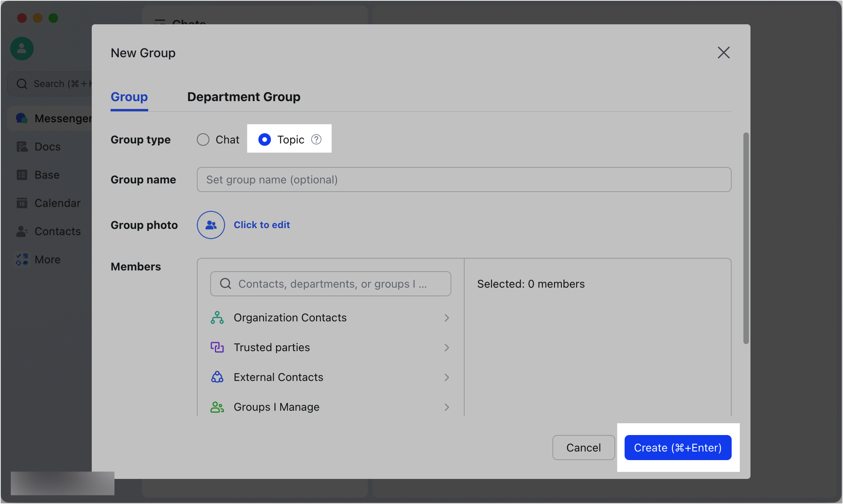This screenshot has width=843, height=504.
Task: Expand Groups I Manage chevron
Action: [447, 407]
